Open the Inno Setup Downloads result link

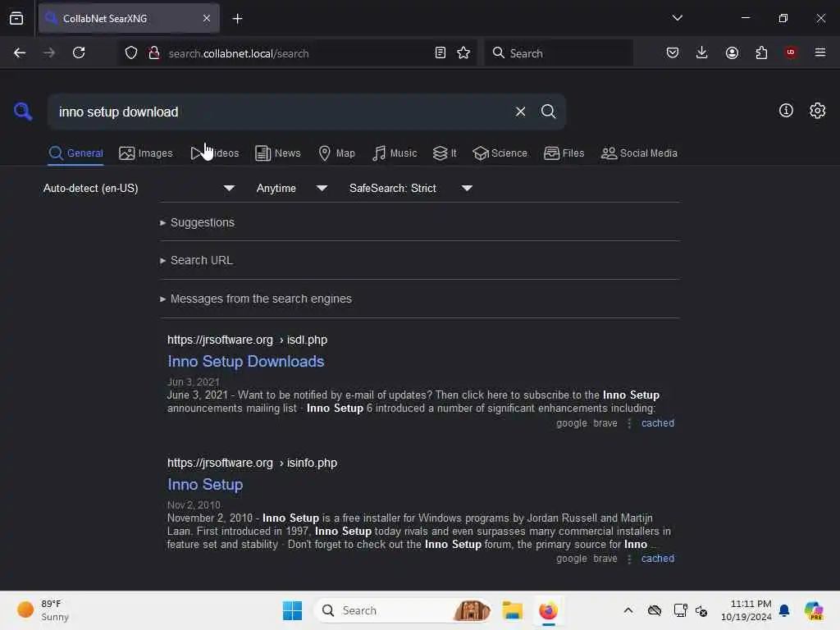(x=246, y=362)
